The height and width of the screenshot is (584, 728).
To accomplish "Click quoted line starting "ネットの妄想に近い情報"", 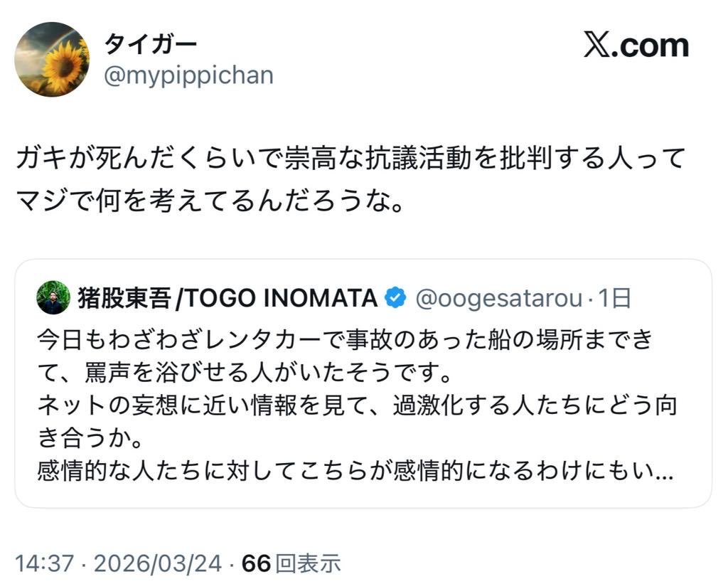I will tap(355, 405).
